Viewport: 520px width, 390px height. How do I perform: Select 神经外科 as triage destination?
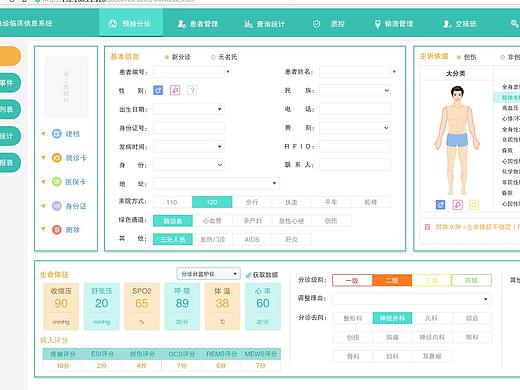coord(392,318)
